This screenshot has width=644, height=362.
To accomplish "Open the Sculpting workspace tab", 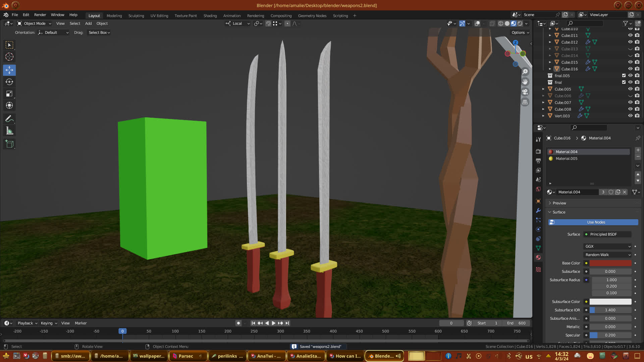I will click(136, 16).
